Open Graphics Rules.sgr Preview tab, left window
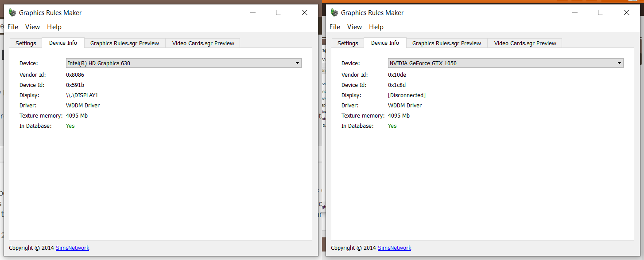Screen dimensions: 644x260 (x=124, y=43)
